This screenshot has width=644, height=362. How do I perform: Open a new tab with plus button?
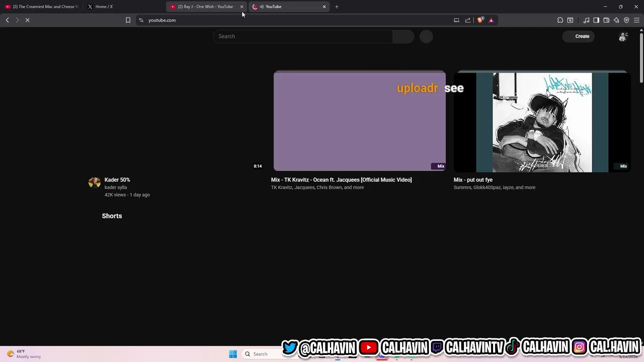coord(337,7)
